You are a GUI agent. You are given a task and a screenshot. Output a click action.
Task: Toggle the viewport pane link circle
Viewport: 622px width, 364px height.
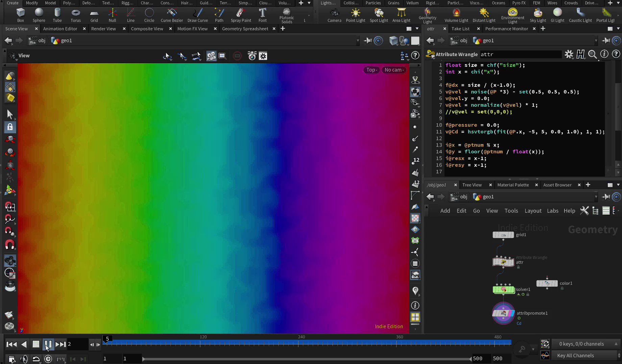[379, 41]
